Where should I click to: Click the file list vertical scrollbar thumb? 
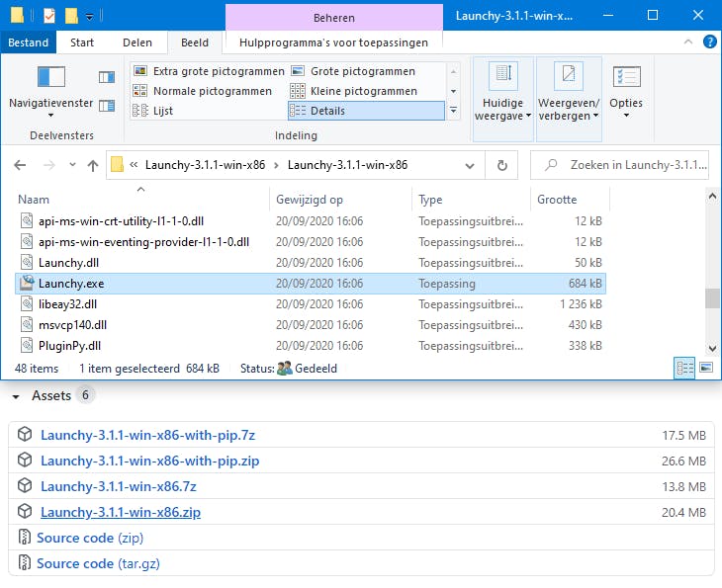[x=710, y=298]
